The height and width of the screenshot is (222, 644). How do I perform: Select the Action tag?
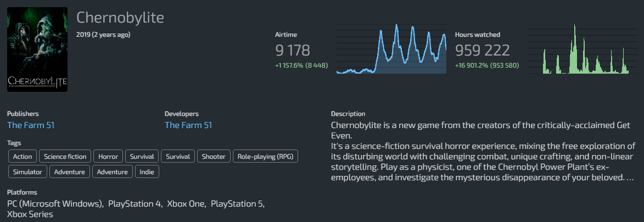(23, 157)
